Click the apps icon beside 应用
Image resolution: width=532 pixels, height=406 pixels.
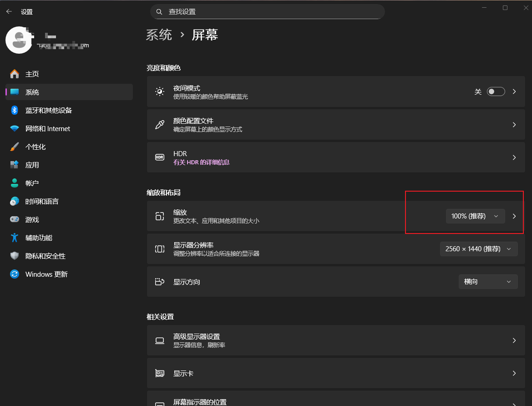[15, 165]
